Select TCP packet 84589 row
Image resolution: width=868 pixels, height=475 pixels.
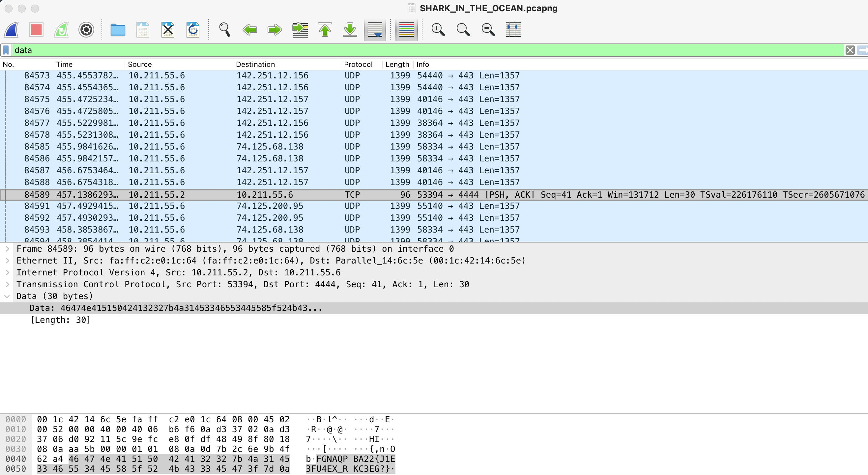coord(434,195)
